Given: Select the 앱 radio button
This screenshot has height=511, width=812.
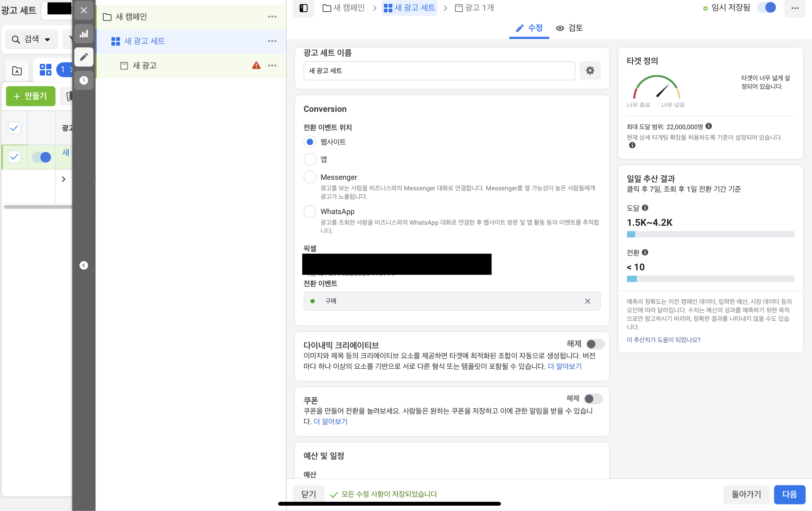Looking at the screenshot, I should point(310,159).
